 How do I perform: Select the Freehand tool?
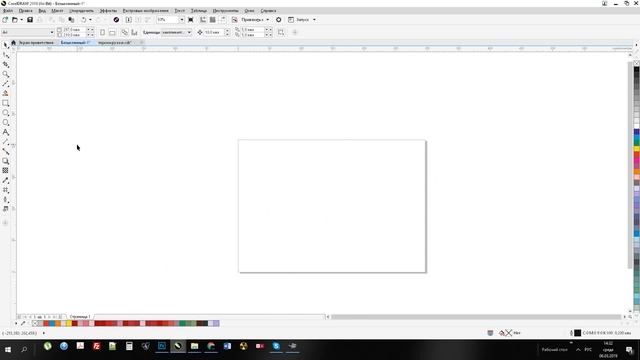pyautogui.click(x=6, y=84)
